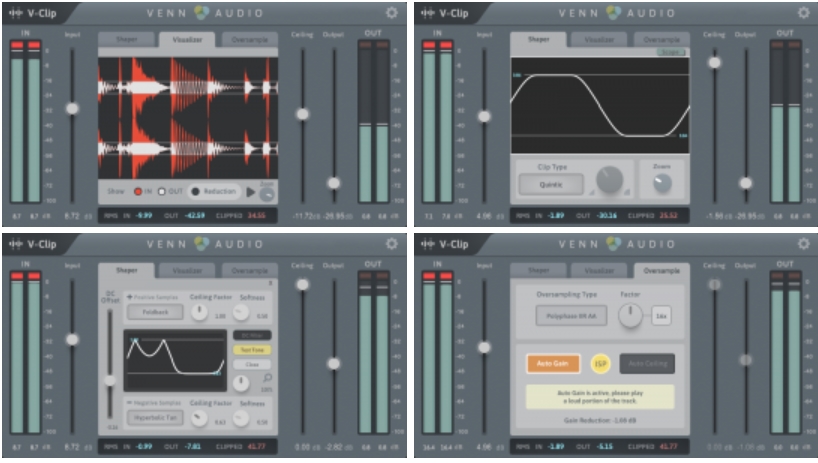Open settings gear in the Visualizer waveform window

pos(392,13)
